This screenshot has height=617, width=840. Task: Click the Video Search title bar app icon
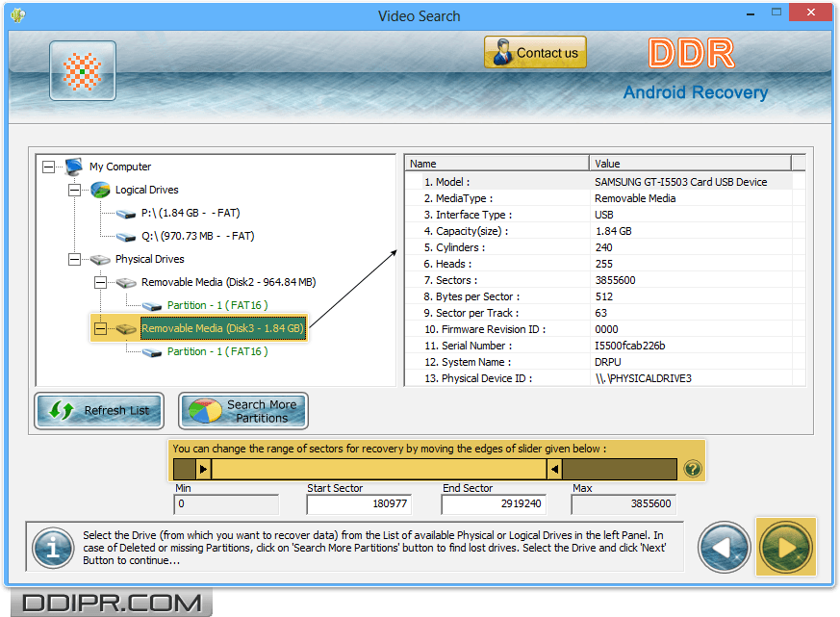(17, 15)
